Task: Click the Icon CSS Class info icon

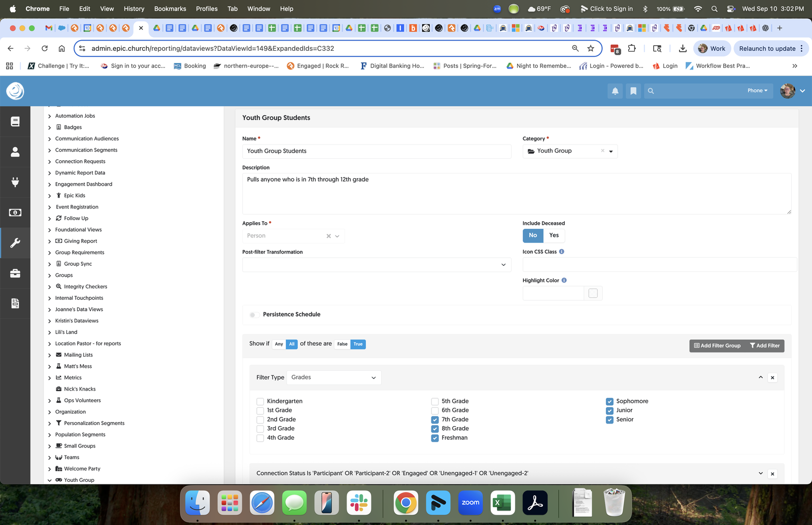Action: coord(561,252)
